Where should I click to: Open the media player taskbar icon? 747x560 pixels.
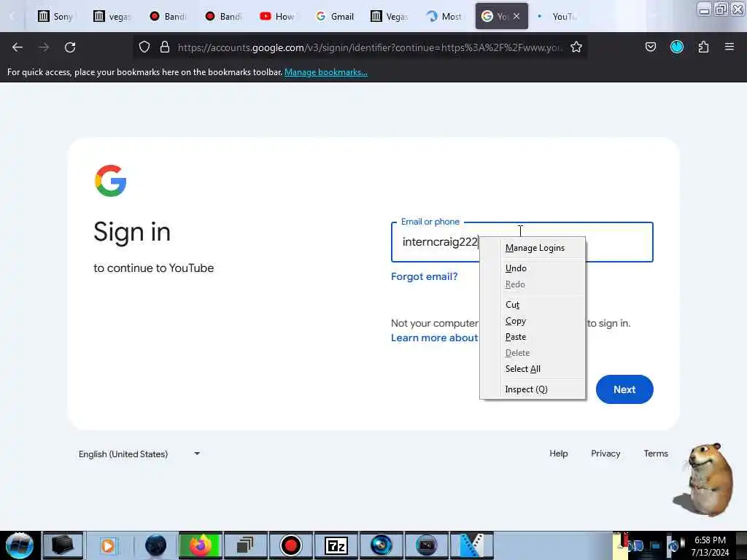[x=108, y=545]
